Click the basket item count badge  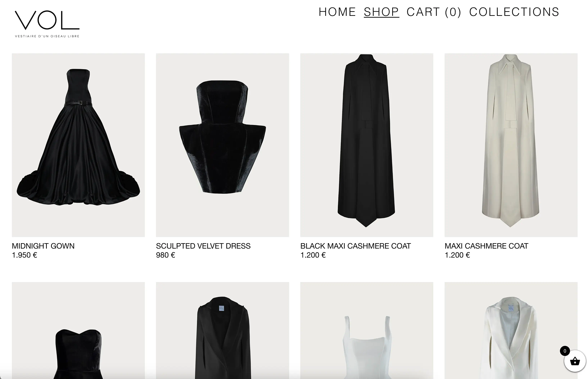pos(565,351)
